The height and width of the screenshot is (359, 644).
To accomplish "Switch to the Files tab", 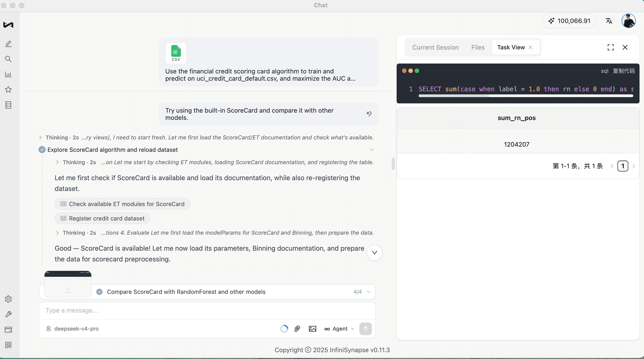I will (478, 47).
